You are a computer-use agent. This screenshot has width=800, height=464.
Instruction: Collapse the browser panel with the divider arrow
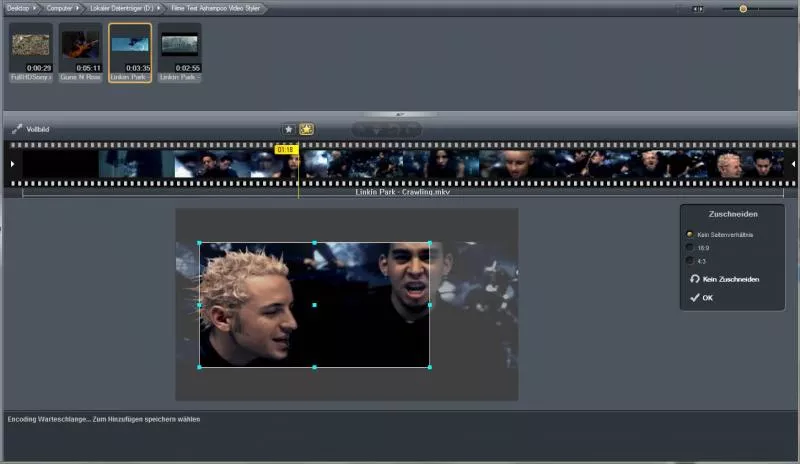pyautogui.click(x=400, y=114)
